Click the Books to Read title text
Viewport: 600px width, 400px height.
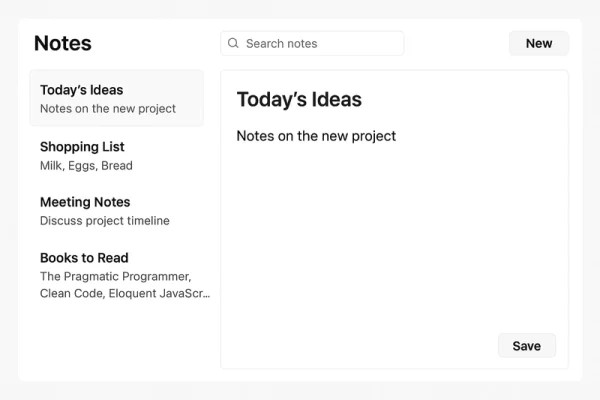[84, 258]
